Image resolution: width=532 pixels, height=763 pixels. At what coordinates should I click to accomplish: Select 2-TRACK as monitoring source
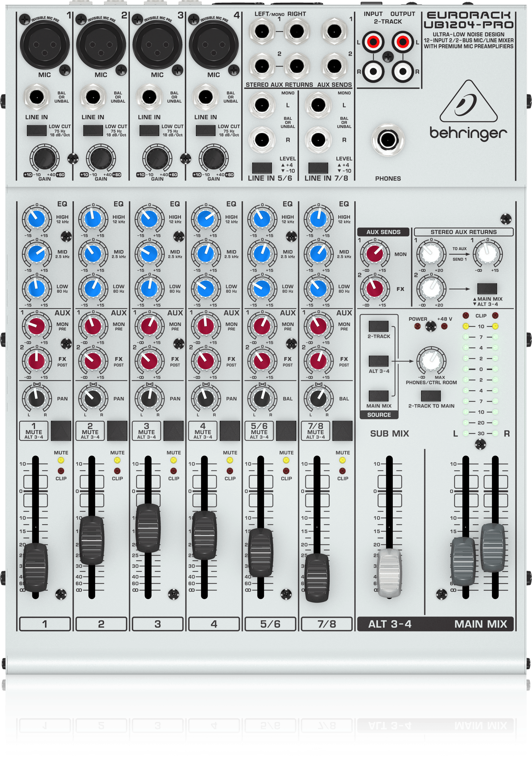[x=379, y=326]
